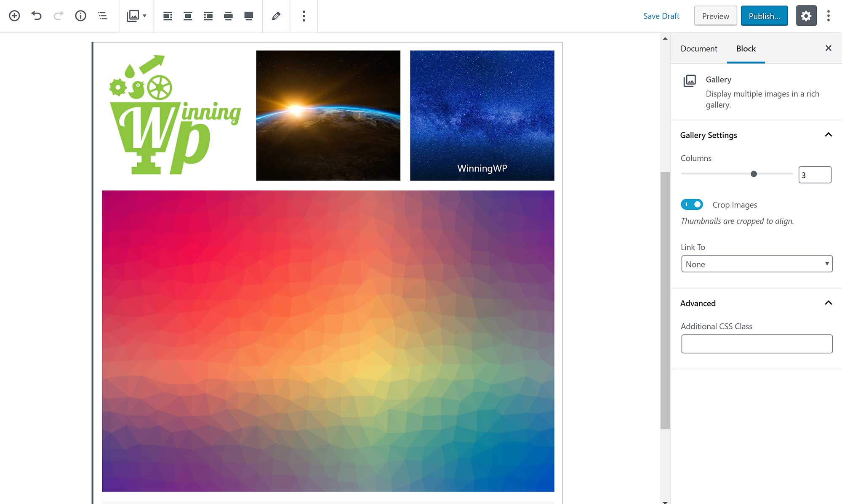
Task: Click the editor scrollbar up arrow
Action: tap(665, 38)
